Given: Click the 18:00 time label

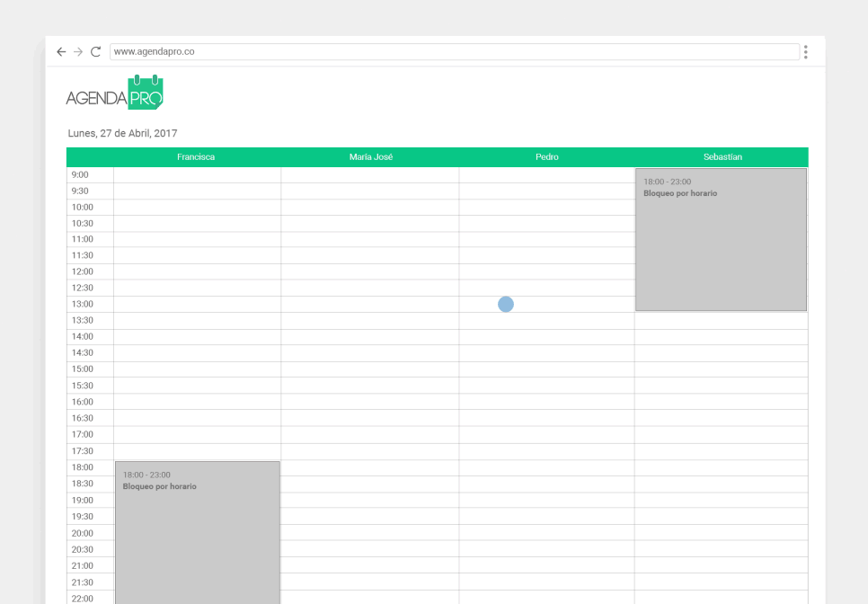Looking at the screenshot, I should [x=82, y=467].
